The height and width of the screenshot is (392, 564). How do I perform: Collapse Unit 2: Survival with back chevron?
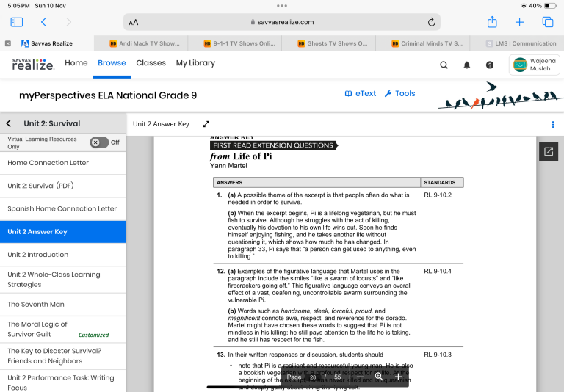(x=9, y=123)
